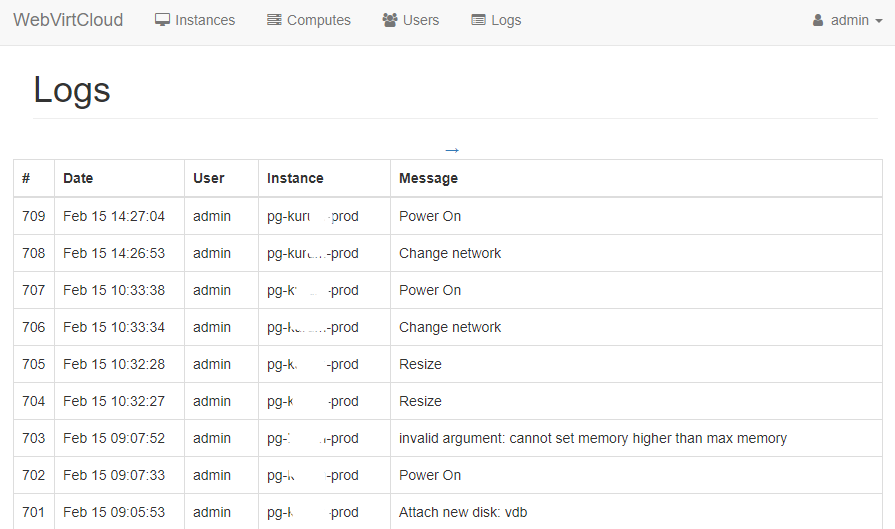The width and height of the screenshot is (895, 529).
Task: Select log row number 709
Action: [34, 216]
